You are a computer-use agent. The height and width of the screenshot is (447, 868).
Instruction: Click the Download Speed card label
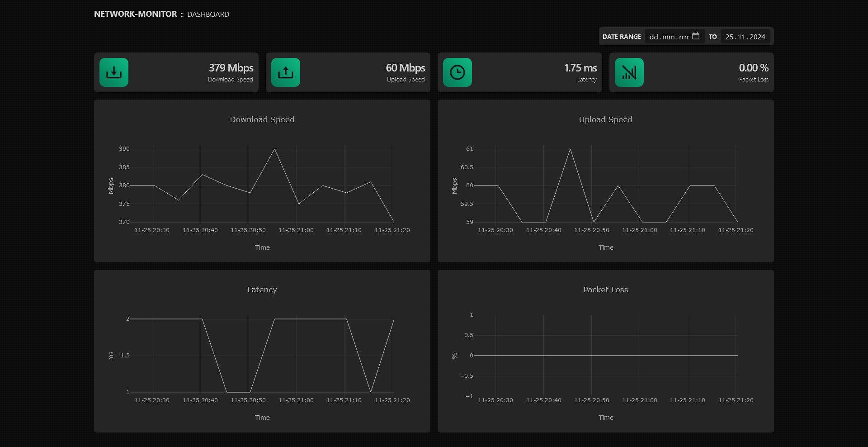click(231, 79)
